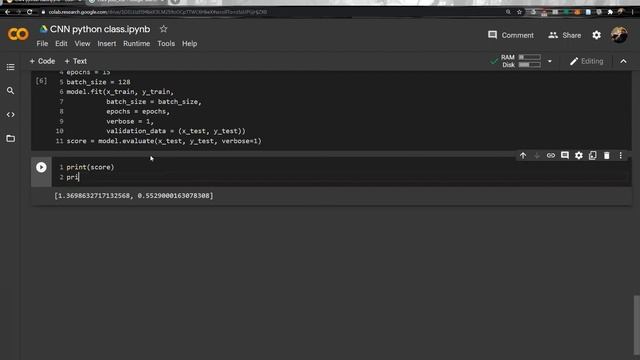Click the Colab logo icon
Image resolution: width=640 pixels, height=360 pixels.
(18, 34)
